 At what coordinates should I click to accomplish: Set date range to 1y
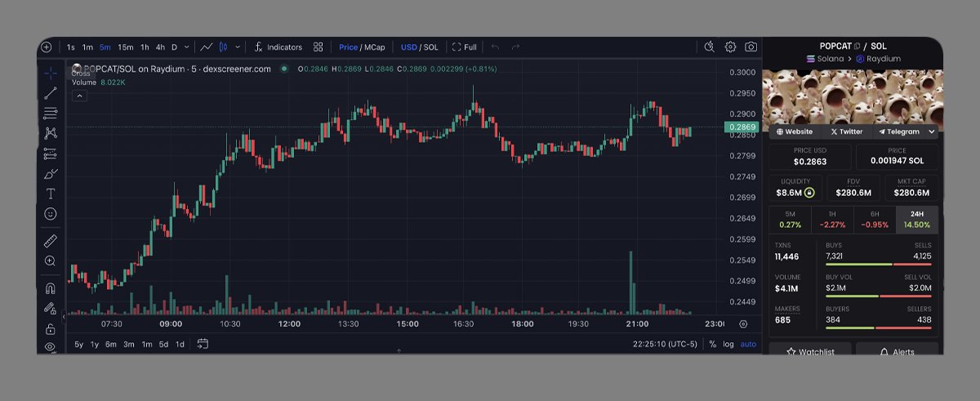click(95, 344)
